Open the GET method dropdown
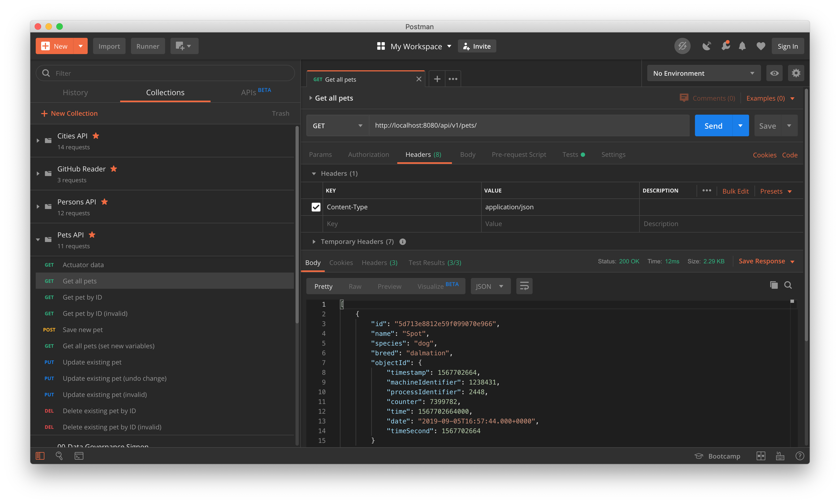The width and height of the screenshot is (840, 504). pos(337,126)
